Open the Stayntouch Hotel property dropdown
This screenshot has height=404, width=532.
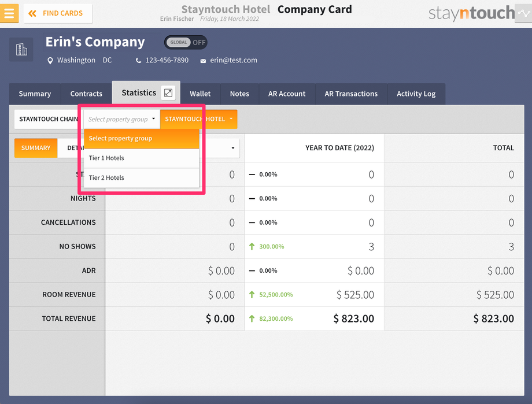click(x=198, y=119)
